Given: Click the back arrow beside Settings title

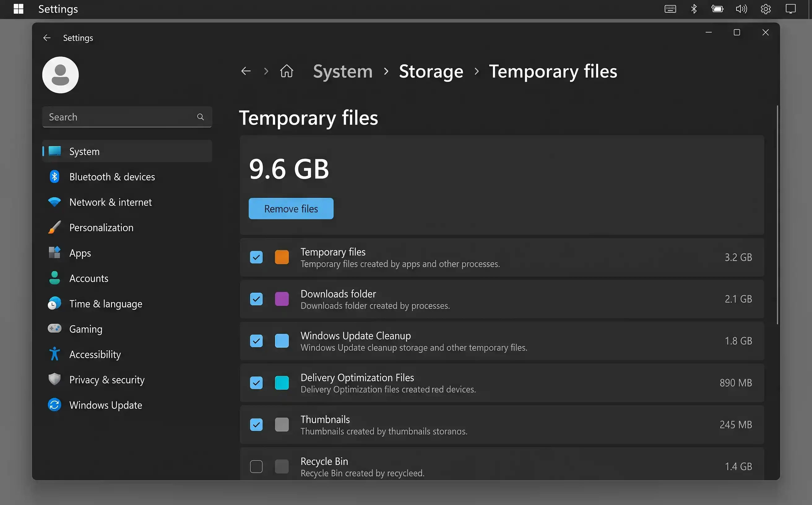Looking at the screenshot, I should click(x=47, y=38).
